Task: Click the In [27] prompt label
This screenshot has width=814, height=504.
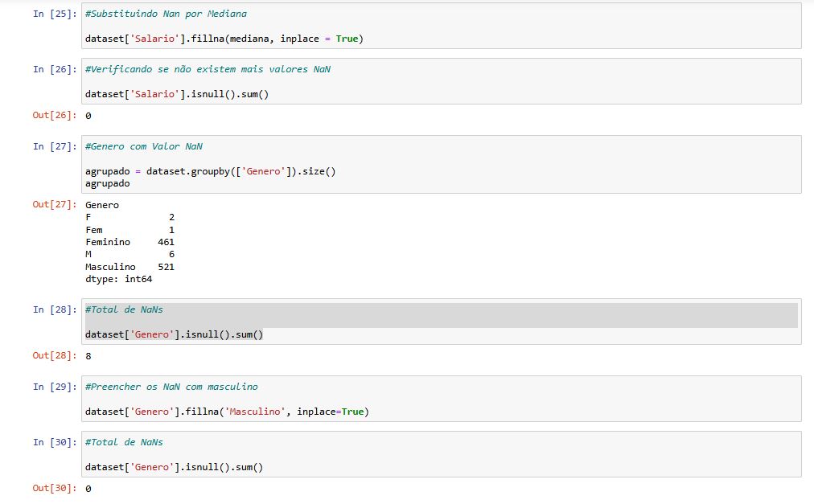Action: click(55, 146)
